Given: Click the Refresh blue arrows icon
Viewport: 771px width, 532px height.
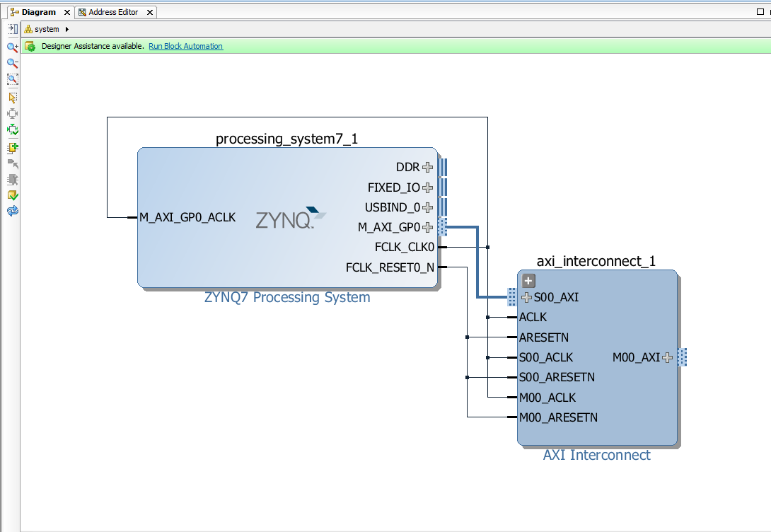Looking at the screenshot, I should [x=13, y=211].
